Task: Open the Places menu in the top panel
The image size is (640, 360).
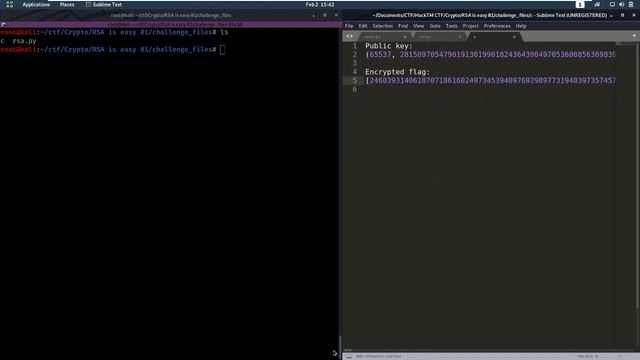Action: pyautogui.click(x=67, y=4)
